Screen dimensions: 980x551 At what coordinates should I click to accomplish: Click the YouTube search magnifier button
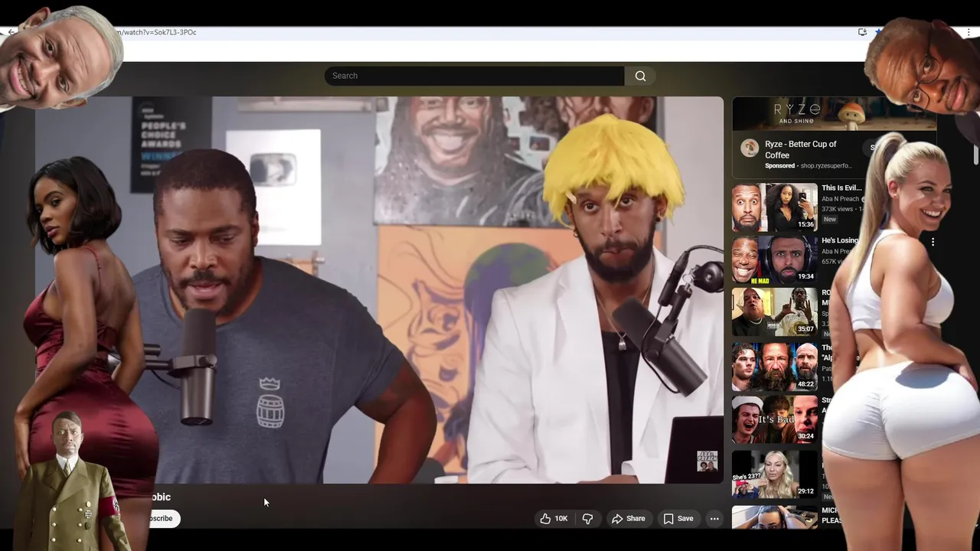pyautogui.click(x=640, y=76)
